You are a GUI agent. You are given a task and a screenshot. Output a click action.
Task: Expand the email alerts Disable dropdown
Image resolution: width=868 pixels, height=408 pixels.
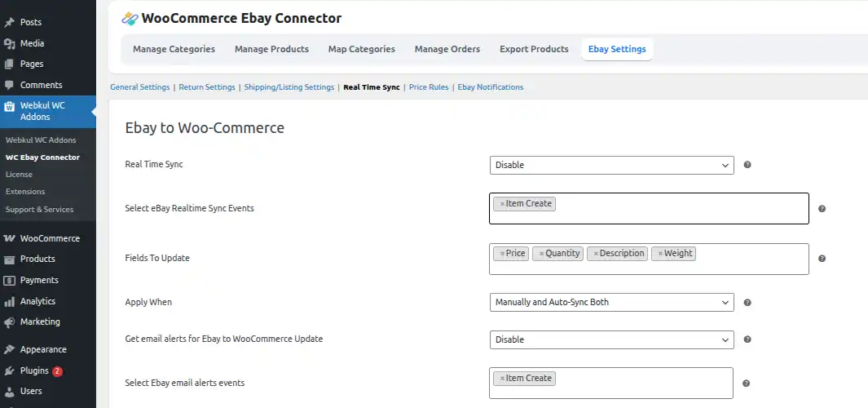(x=611, y=339)
